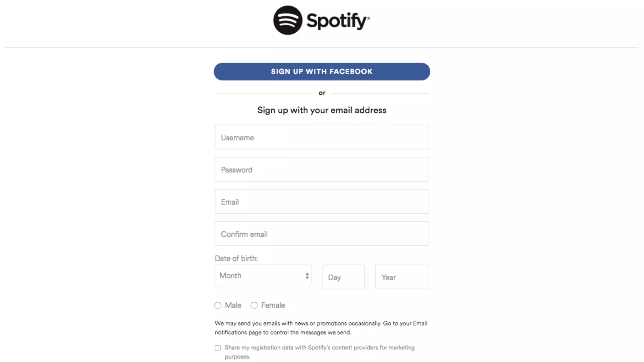Image resolution: width=644 pixels, height=362 pixels.
Task: Click into the Password field
Action: [x=322, y=169]
